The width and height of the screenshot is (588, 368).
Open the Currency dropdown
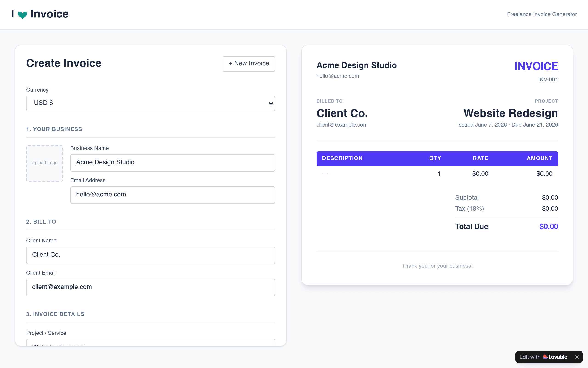point(151,103)
